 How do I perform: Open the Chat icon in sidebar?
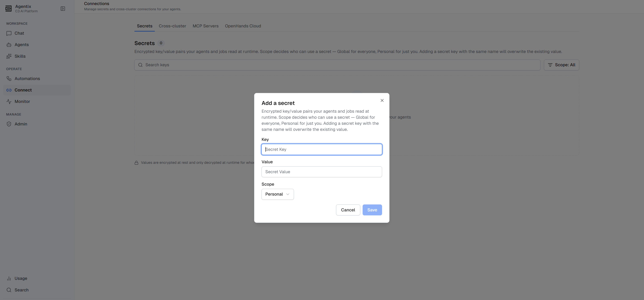(9, 33)
